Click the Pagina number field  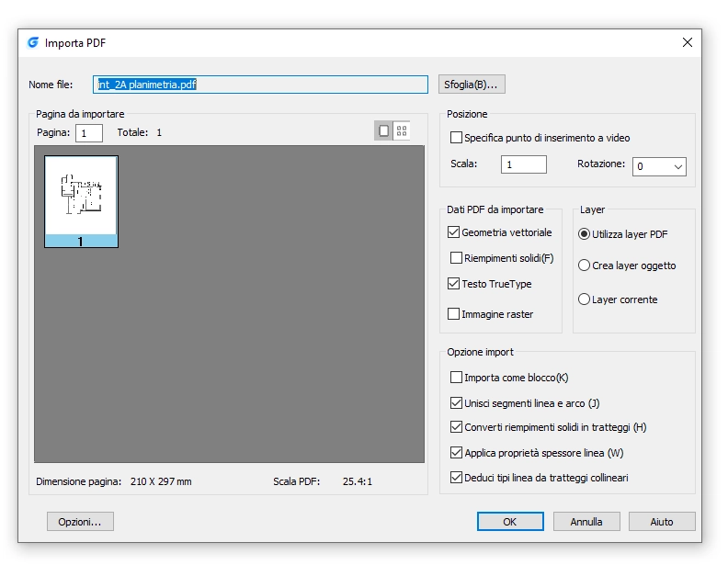pos(89,133)
